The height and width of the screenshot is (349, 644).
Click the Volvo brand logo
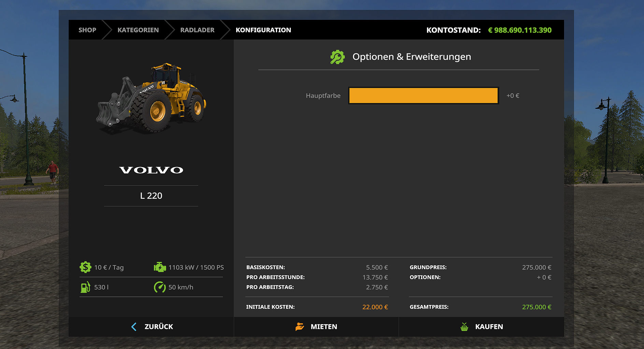pos(151,170)
